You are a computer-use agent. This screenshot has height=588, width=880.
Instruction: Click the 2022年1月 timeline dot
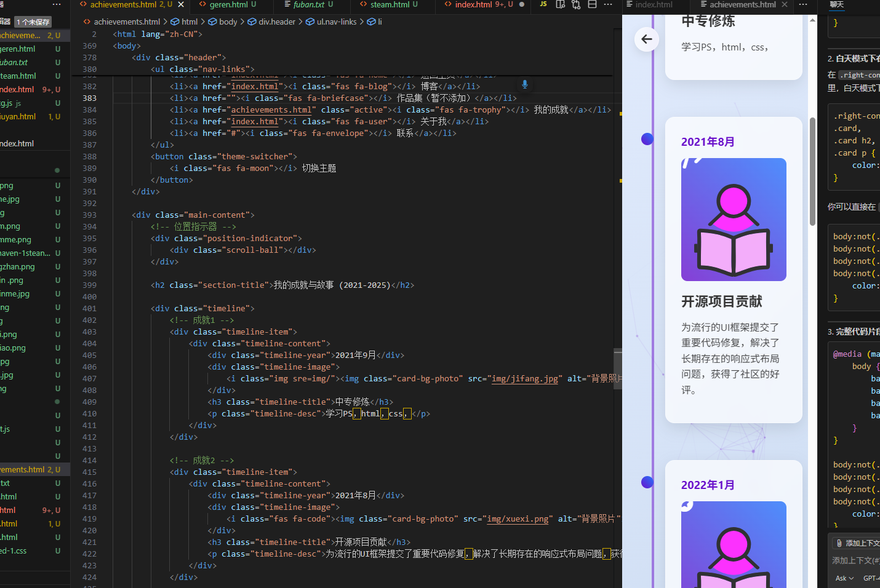pos(647,482)
